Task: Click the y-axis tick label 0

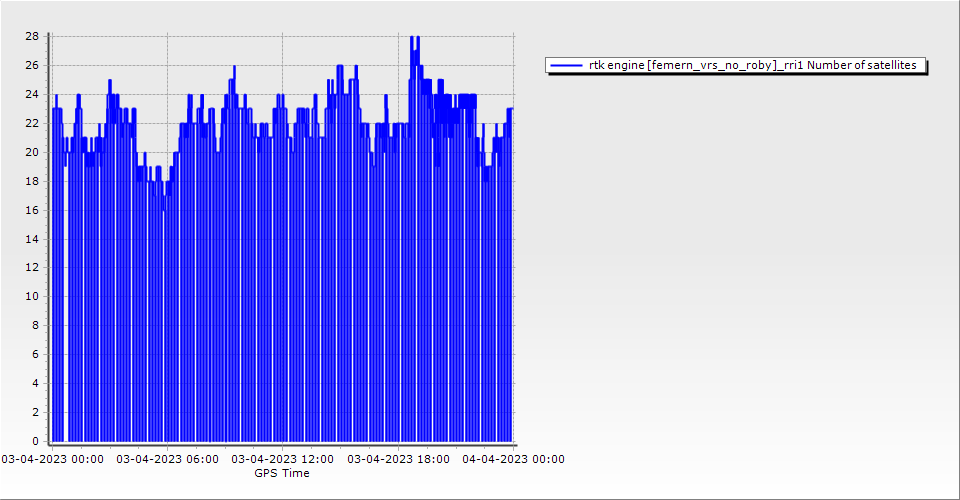Action: coord(35,441)
